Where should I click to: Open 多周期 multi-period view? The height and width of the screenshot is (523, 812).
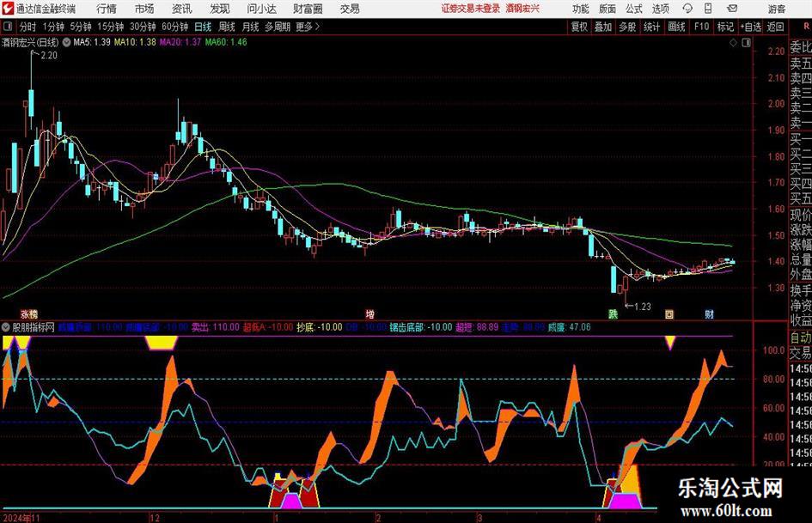pyautogui.click(x=278, y=27)
